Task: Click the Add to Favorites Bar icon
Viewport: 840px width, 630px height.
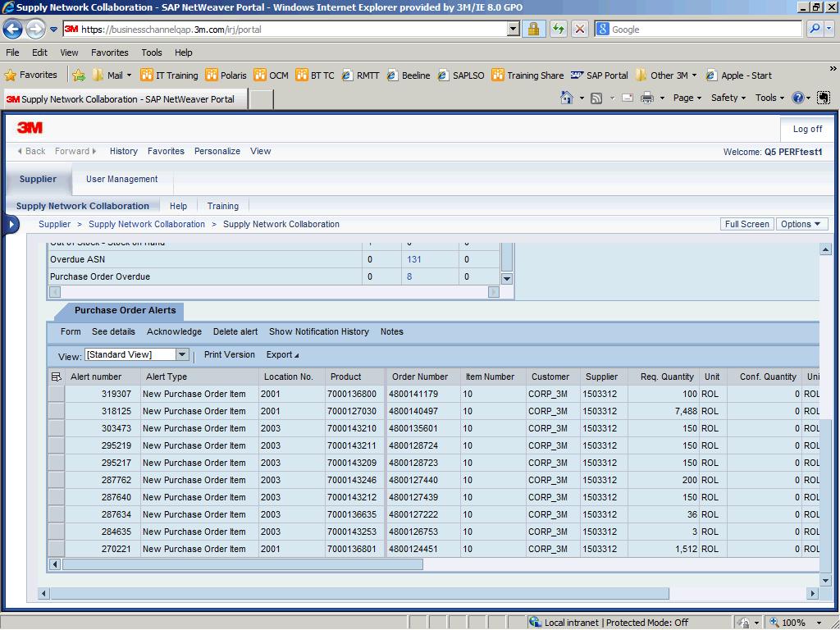Action: [79, 75]
